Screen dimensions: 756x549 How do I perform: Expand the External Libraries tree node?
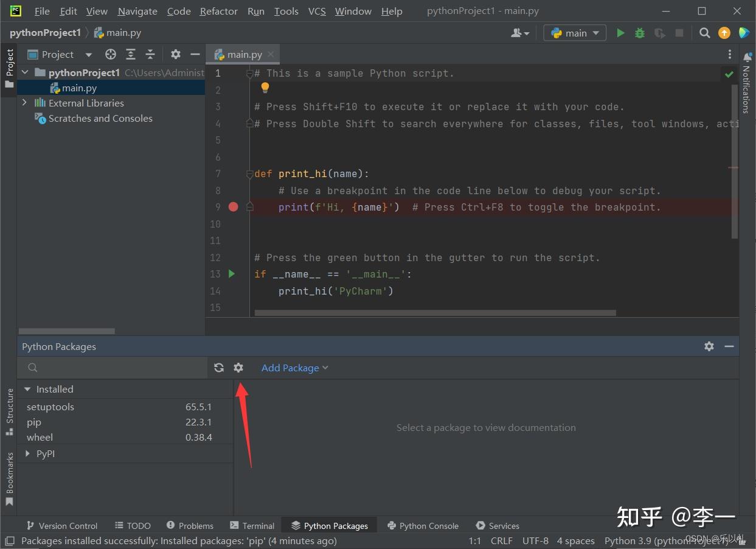point(25,103)
